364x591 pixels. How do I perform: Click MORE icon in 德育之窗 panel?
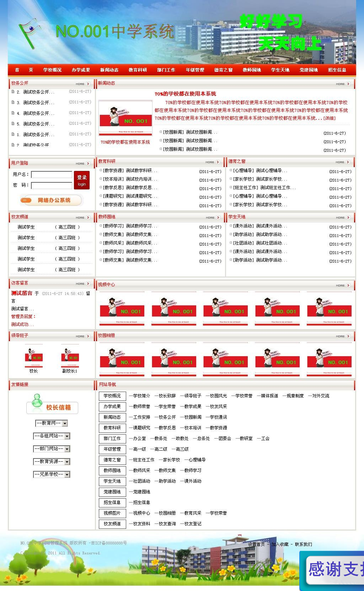coord(343,162)
